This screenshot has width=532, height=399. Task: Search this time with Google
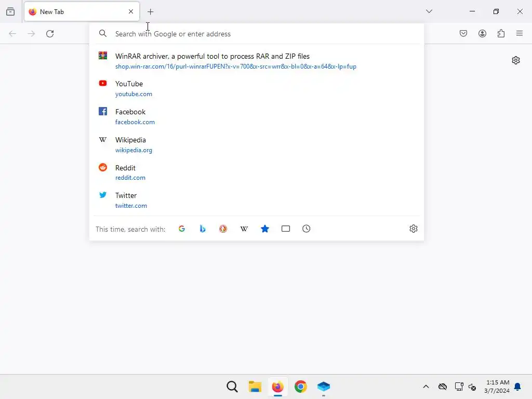[x=182, y=229]
